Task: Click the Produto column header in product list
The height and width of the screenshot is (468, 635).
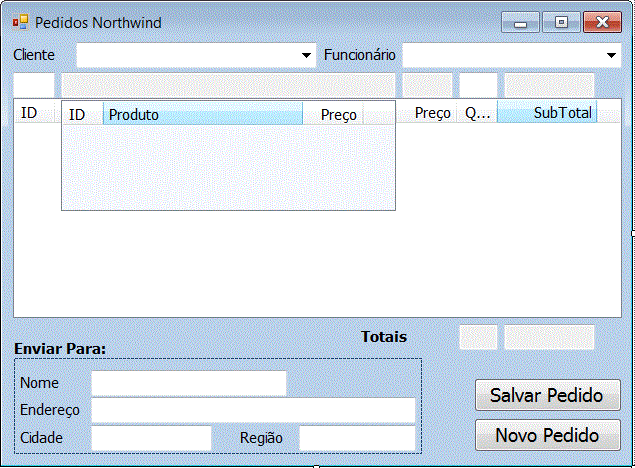Action: tap(203, 115)
